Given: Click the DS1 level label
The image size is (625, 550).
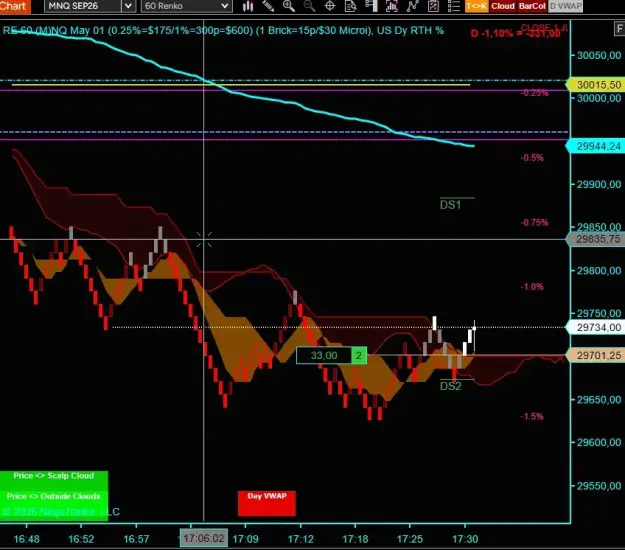Looking at the screenshot, I should 450,205.
